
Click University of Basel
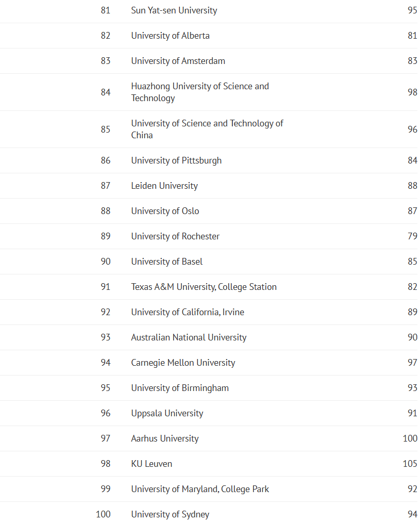tap(166, 262)
